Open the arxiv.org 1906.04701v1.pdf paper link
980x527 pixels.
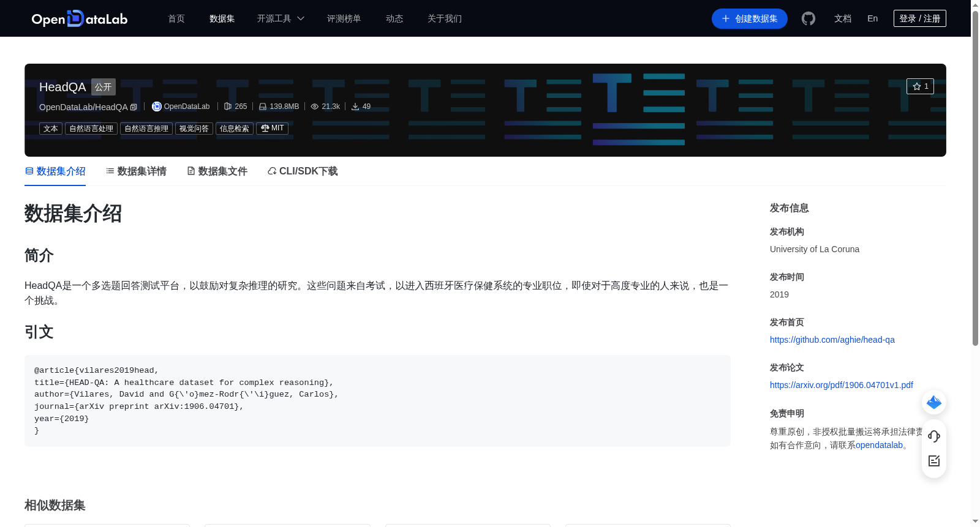click(x=842, y=385)
